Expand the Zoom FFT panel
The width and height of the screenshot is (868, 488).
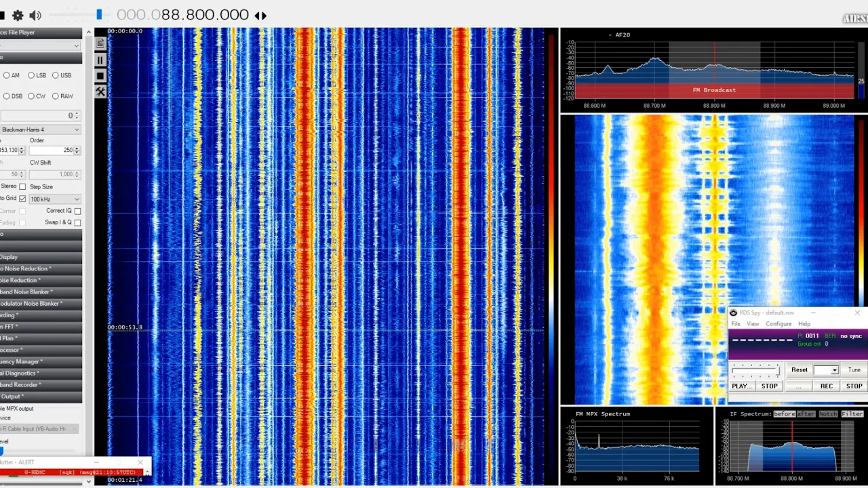(x=41, y=327)
